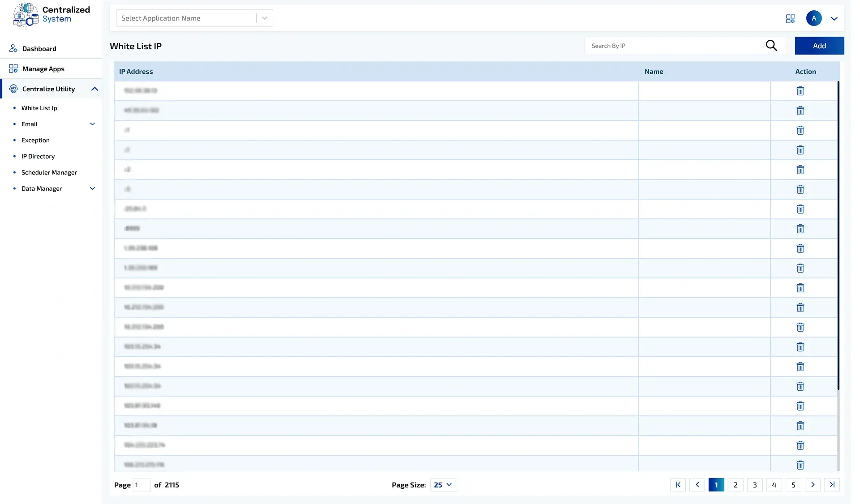Click the Centralized System logo
860x504 pixels.
pos(52,15)
